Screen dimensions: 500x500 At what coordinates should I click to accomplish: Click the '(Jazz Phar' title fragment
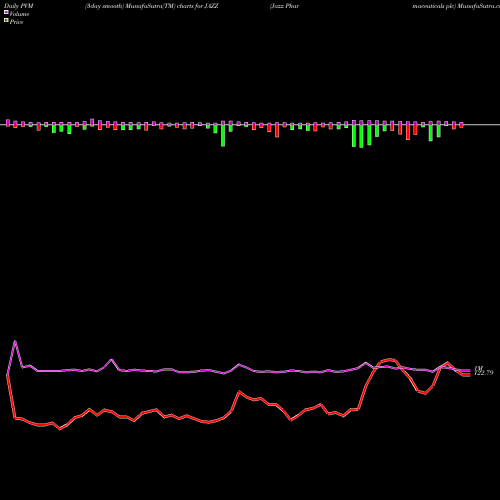(284, 6)
